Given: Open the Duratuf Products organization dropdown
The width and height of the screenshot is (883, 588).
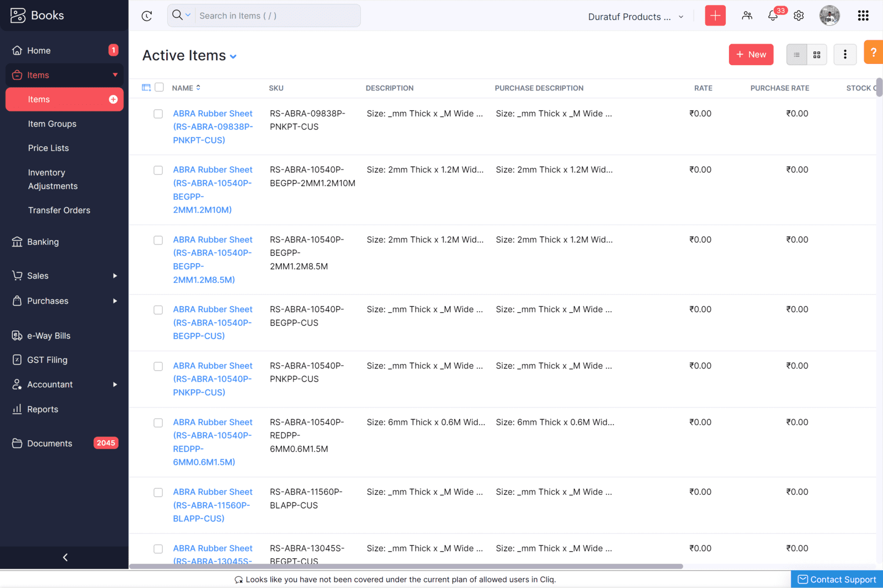Looking at the screenshot, I should click(x=636, y=17).
